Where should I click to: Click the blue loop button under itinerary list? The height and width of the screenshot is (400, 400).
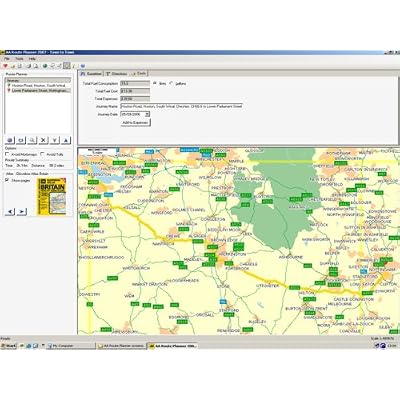21,140
